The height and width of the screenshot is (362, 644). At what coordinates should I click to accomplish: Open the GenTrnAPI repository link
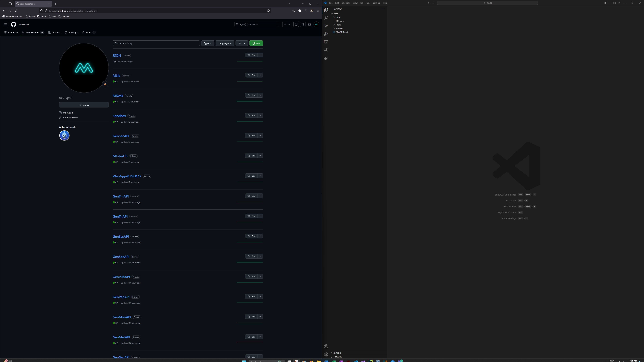click(120, 196)
